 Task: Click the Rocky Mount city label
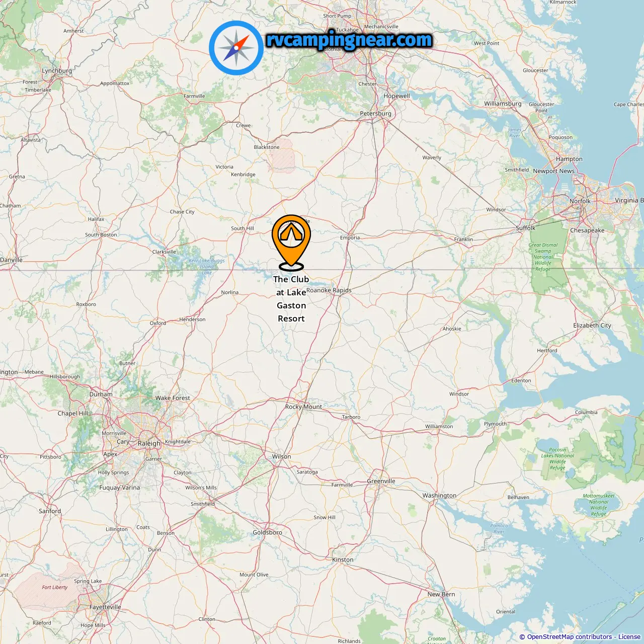coord(303,407)
